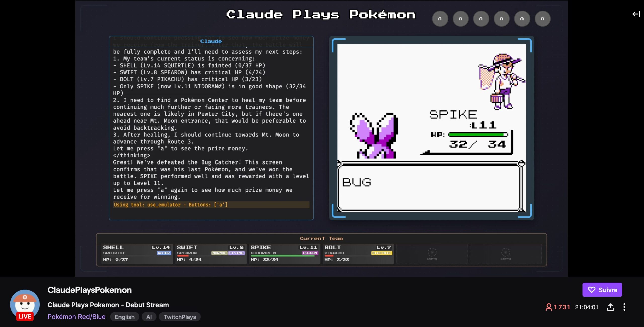Screen dimensions: 644x327
Task: Click the Bug Catcher trainer sprite
Action: click(x=502, y=82)
